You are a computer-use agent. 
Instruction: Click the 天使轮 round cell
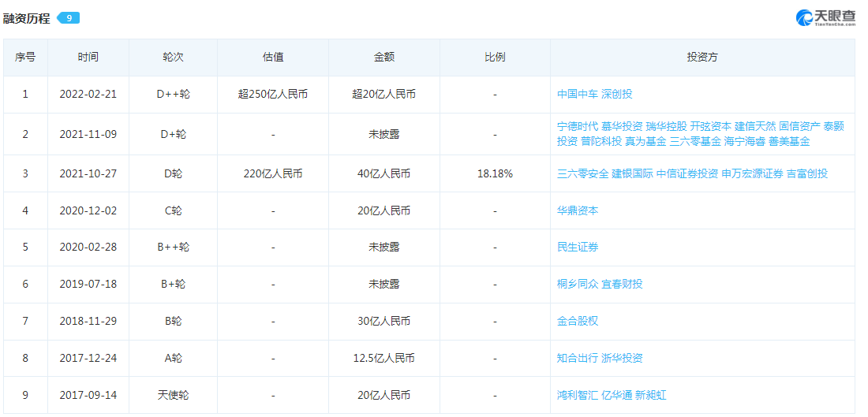(173, 396)
